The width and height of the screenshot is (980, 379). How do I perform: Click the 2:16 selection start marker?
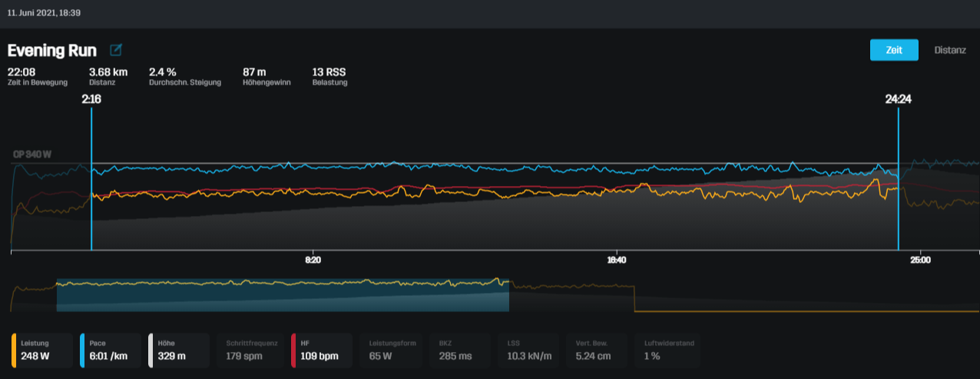[91, 99]
